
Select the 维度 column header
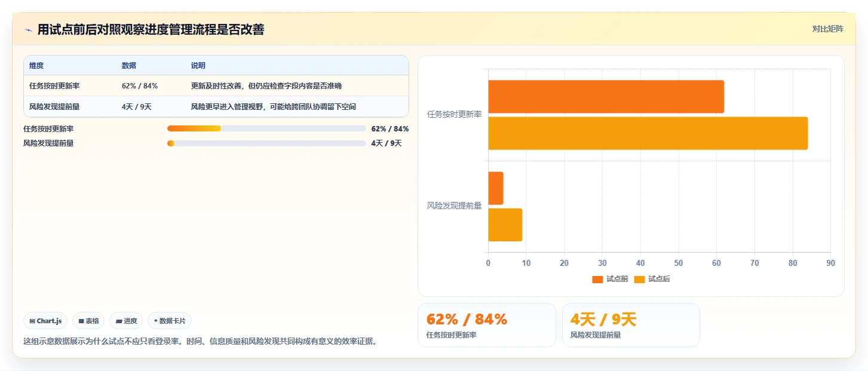point(36,66)
